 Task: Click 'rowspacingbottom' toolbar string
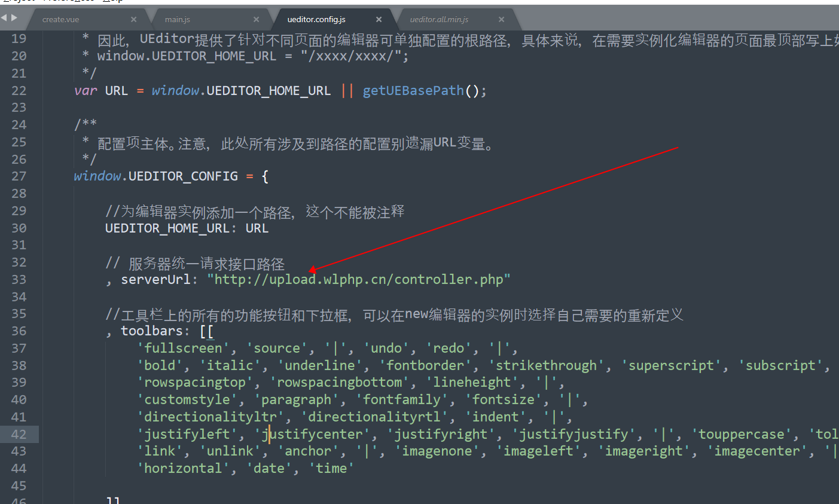click(x=339, y=383)
